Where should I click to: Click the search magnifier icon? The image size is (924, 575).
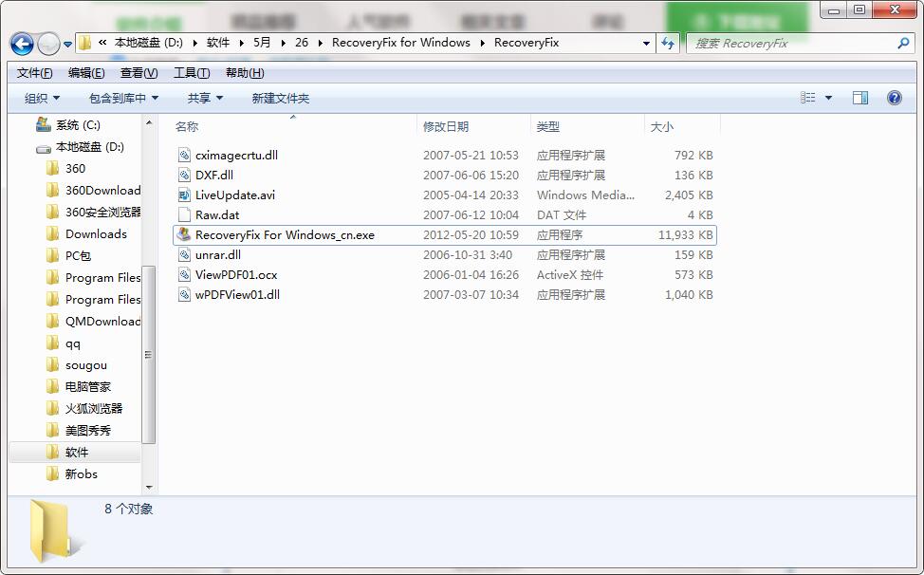coord(903,43)
